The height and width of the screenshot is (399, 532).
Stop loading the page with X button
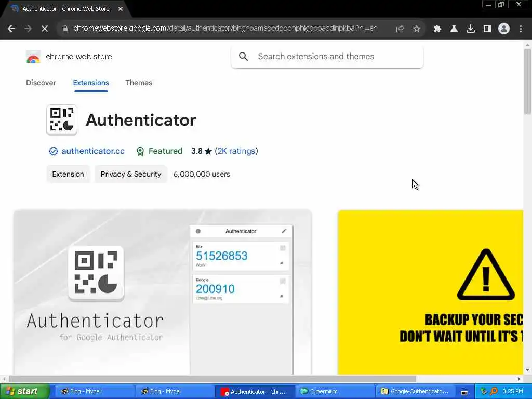(45, 29)
